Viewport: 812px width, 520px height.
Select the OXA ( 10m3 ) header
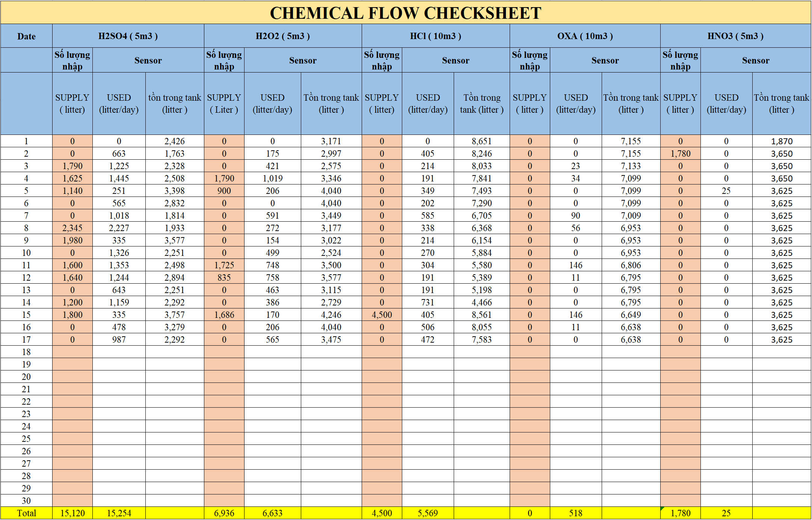point(585,36)
